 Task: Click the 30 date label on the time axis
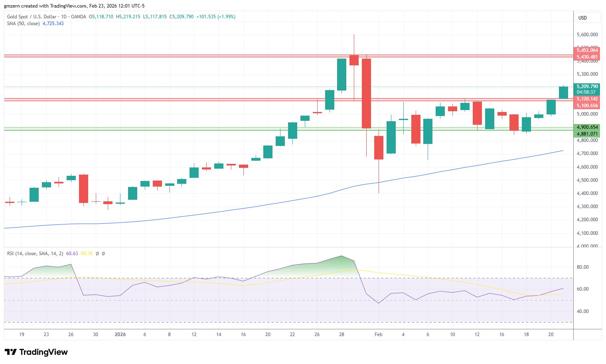96,334
